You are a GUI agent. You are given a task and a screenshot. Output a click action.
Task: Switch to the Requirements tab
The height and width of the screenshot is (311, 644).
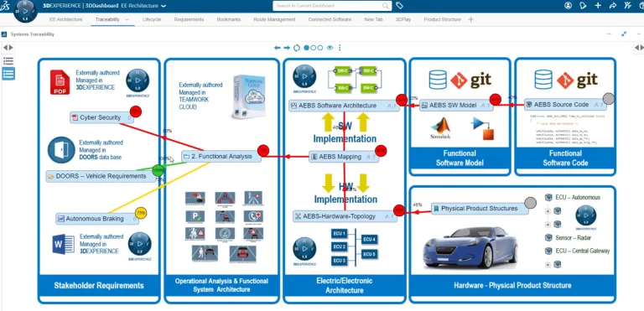click(x=189, y=19)
